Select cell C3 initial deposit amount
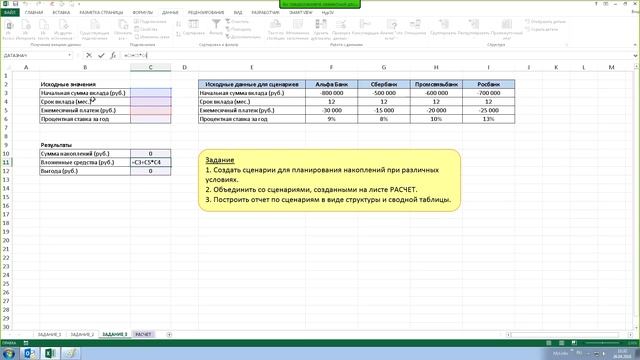This screenshot has height=360, width=640. [x=151, y=93]
